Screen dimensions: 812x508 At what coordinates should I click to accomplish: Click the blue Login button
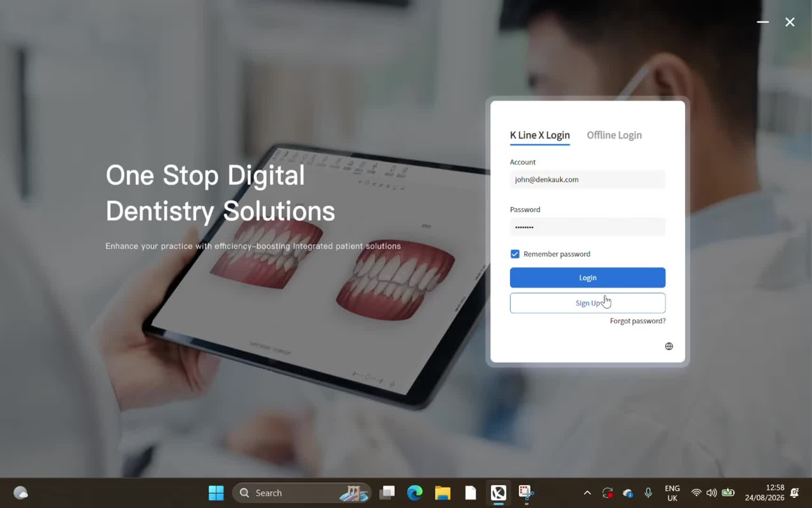(x=588, y=278)
